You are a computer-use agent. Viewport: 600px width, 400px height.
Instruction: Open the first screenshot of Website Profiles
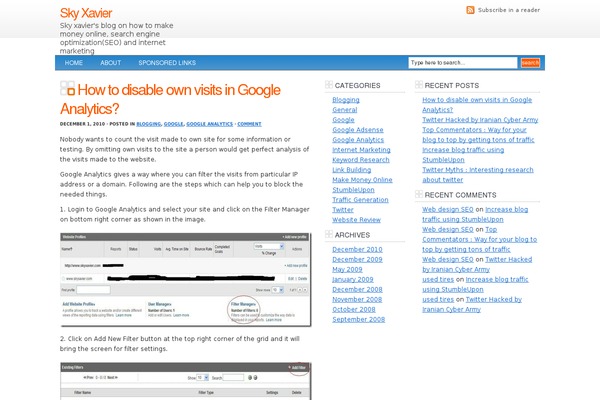[186, 280]
